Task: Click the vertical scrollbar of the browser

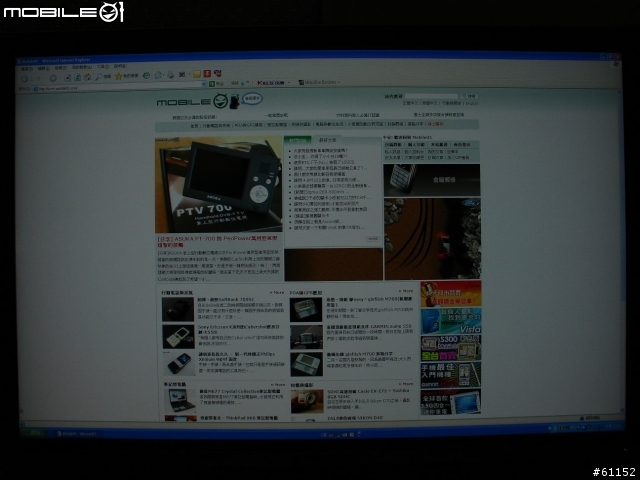Action: click(622, 253)
